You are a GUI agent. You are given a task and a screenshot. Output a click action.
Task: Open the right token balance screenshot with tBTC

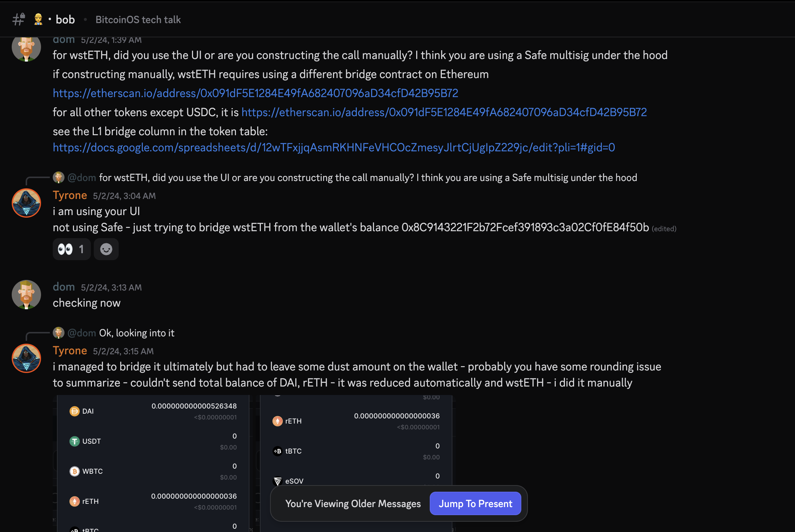tap(355, 463)
